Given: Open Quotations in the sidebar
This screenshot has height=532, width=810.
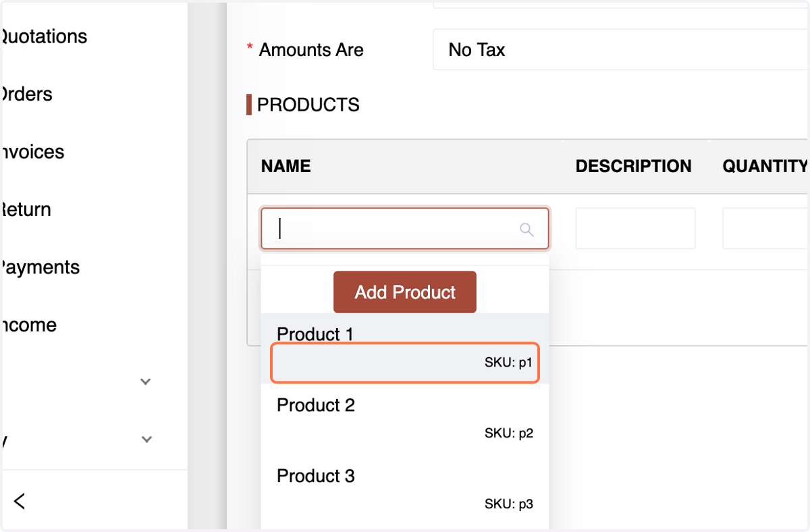Looking at the screenshot, I should tap(43, 36).
